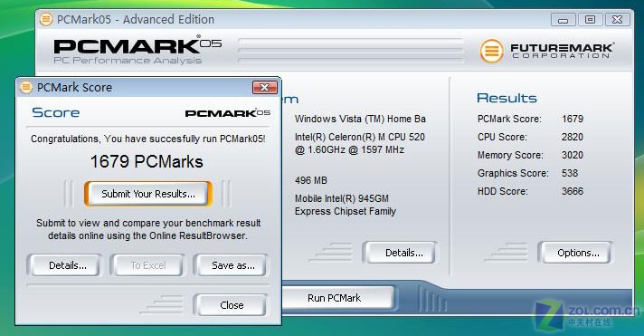Close the PCMark05 main window
644x336 pixels.
tap(617, 19)
